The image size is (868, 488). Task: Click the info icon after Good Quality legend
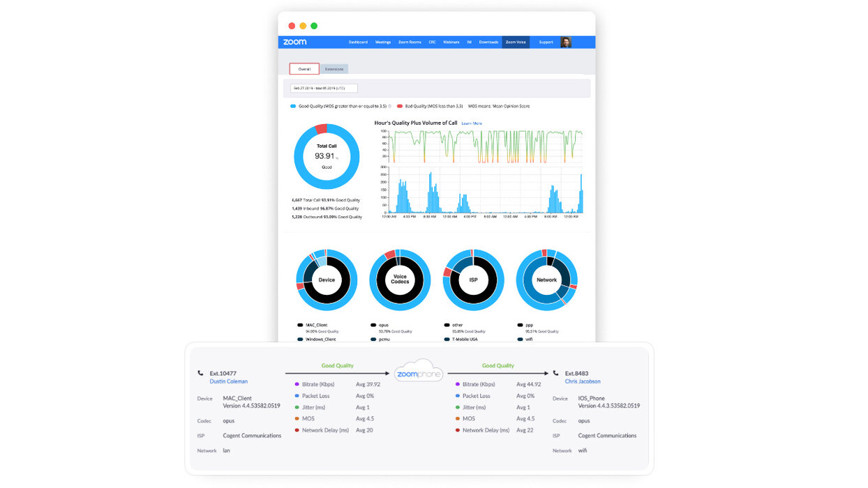pos(389,107)
